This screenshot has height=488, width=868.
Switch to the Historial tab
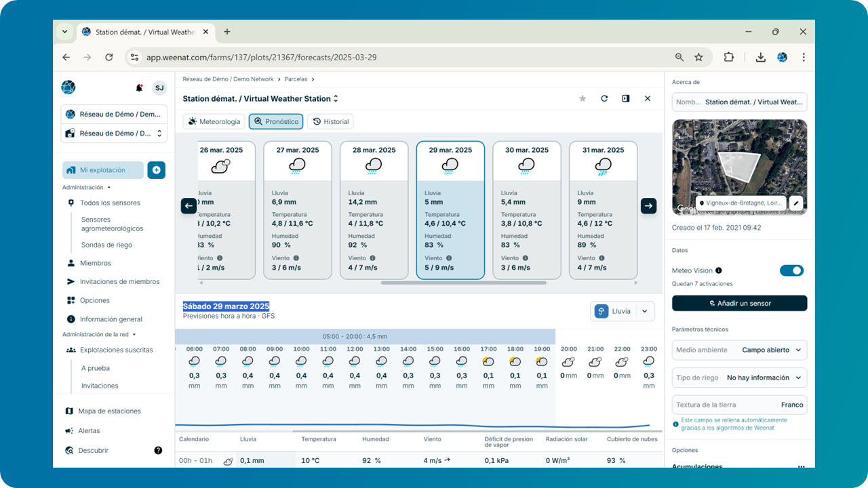330,121
